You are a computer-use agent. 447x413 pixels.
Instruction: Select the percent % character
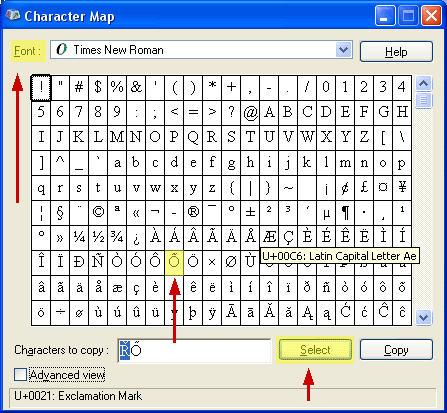pyautogui.click(x=117, y=88)
